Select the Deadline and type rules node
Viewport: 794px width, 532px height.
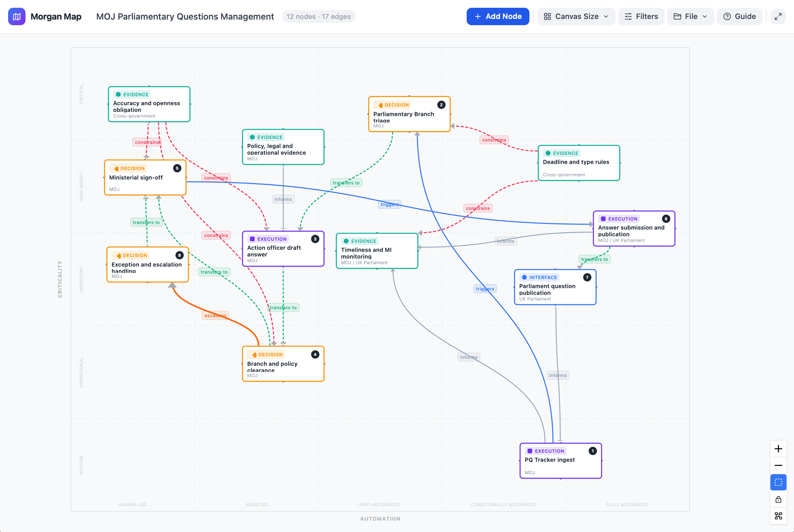(579, 163)
